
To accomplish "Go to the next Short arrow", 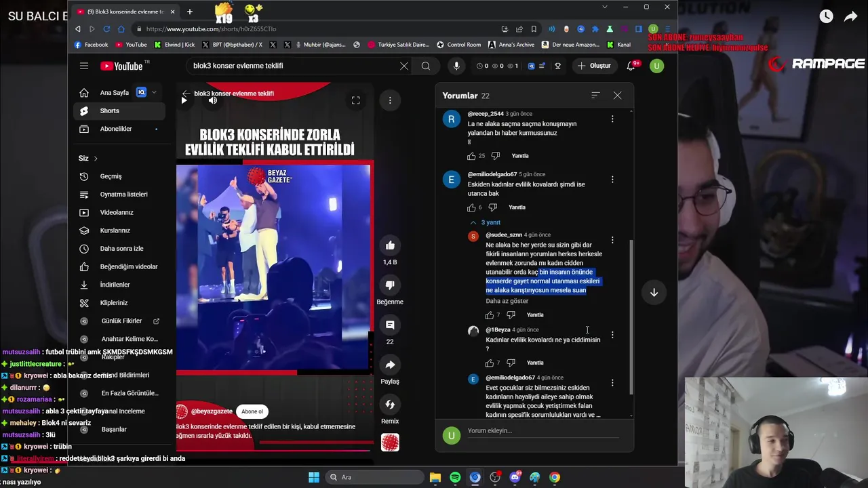I will coord(654,292).
